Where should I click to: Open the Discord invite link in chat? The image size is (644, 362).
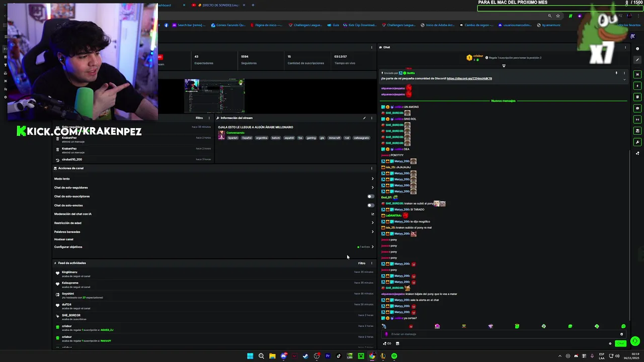pyautogui.click(x=469, y=78)
